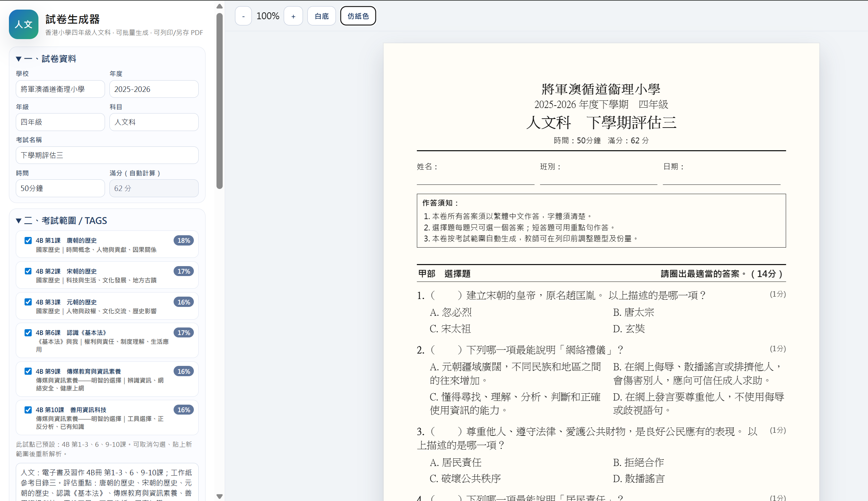Uncheck 4B 第10課 善用資訊科技 checkbox
The height and width of the screenshot is (501, 868).
pyautogui.click(x=28, y=410)
